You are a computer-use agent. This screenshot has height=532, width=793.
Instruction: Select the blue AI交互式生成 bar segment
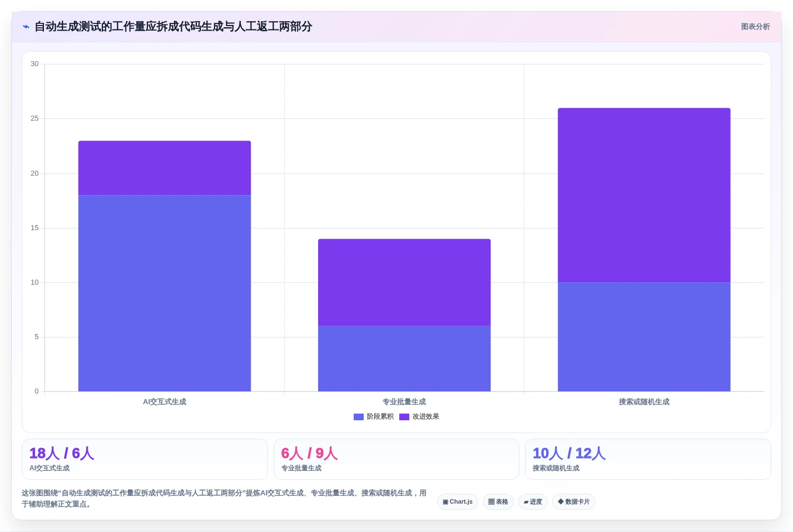[165, 294]
